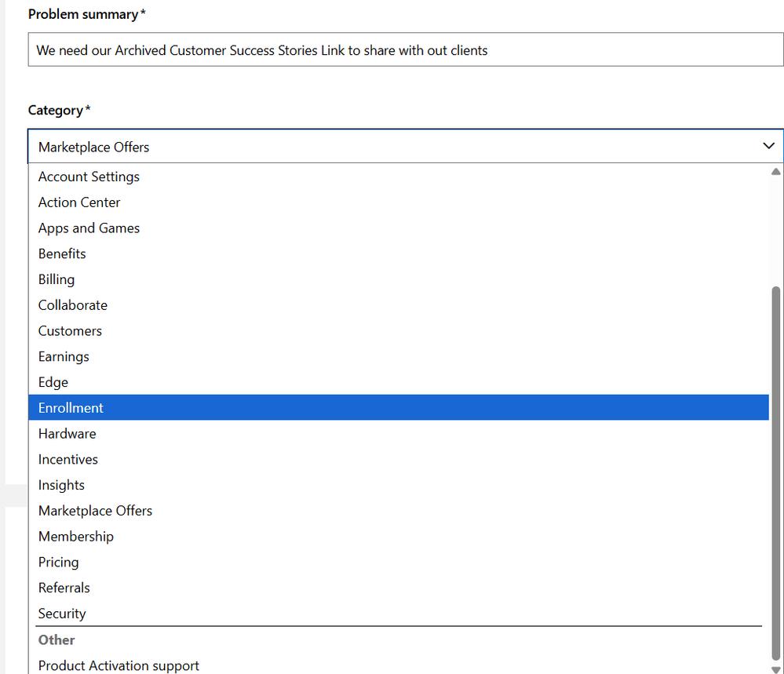The image size is (784, 674).
Task: Select Pricing from the category list
Action: pyautogui.click(x=399, y=562)
